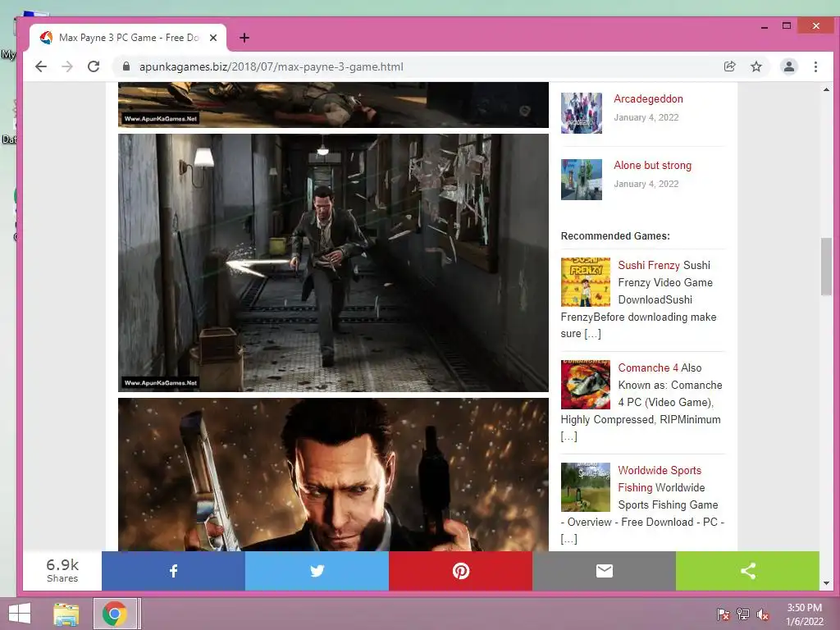The image size is (840, 630).
Task: Open the Alone but strong link
Action: [x=652, y=165]
